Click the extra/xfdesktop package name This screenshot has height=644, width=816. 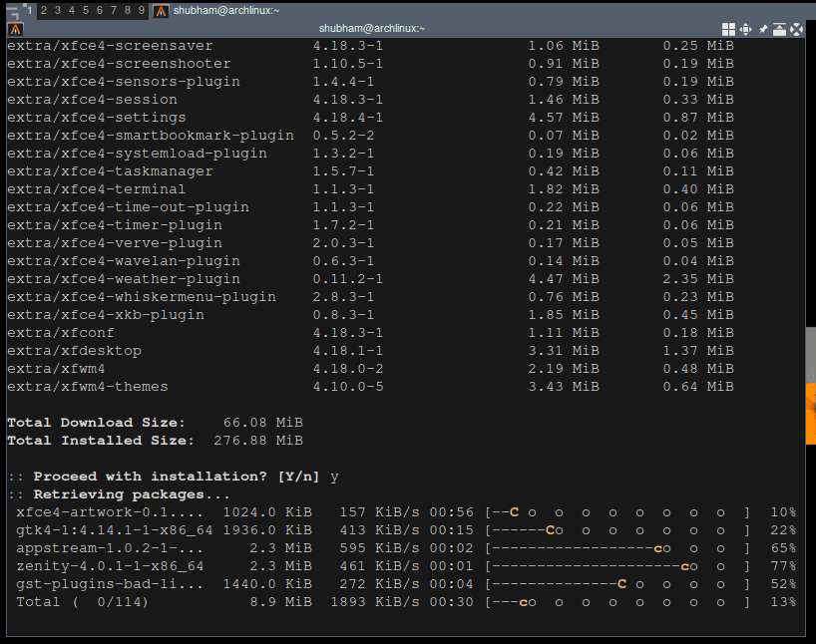[x=74, y=351]
